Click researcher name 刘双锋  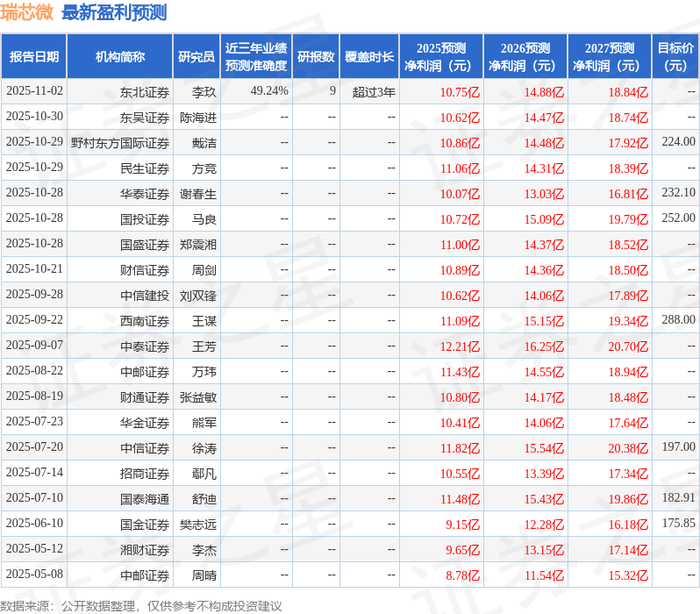(198, 296)
